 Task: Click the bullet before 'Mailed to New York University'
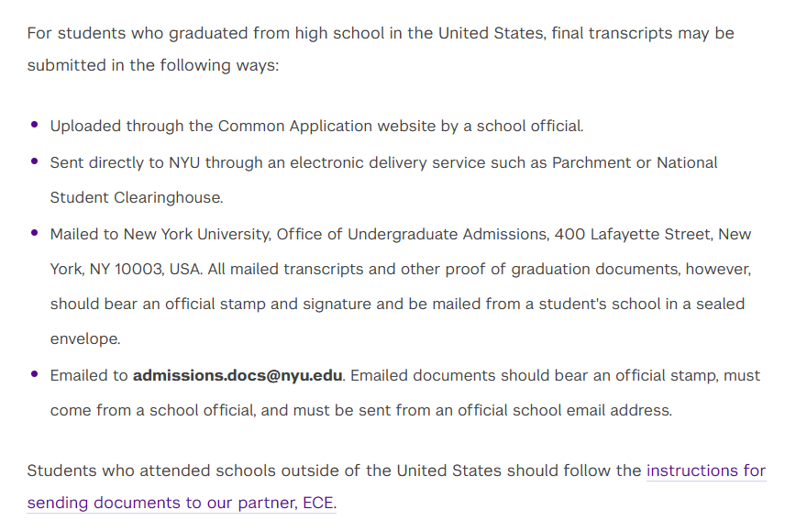[x=35, y=233]
